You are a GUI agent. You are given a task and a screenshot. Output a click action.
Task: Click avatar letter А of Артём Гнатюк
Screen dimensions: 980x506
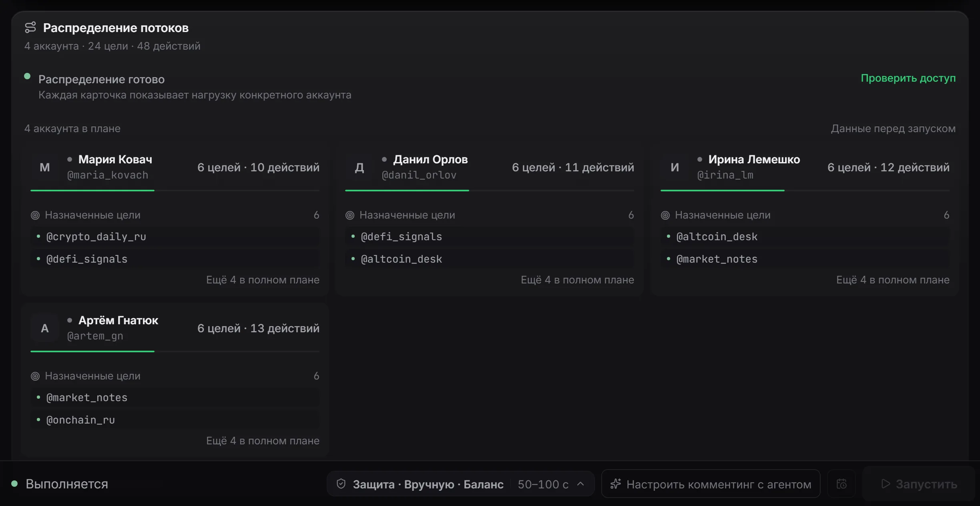[x=45, y=328]
